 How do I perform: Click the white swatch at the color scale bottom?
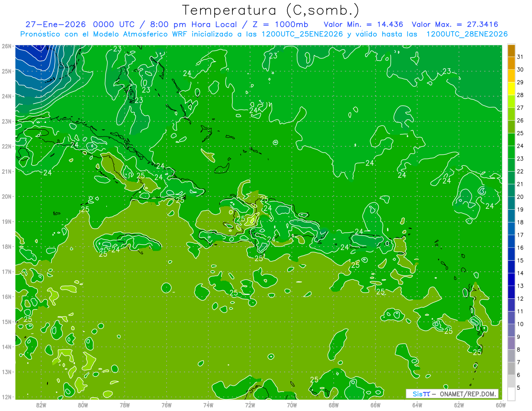[x=511, y=394]
